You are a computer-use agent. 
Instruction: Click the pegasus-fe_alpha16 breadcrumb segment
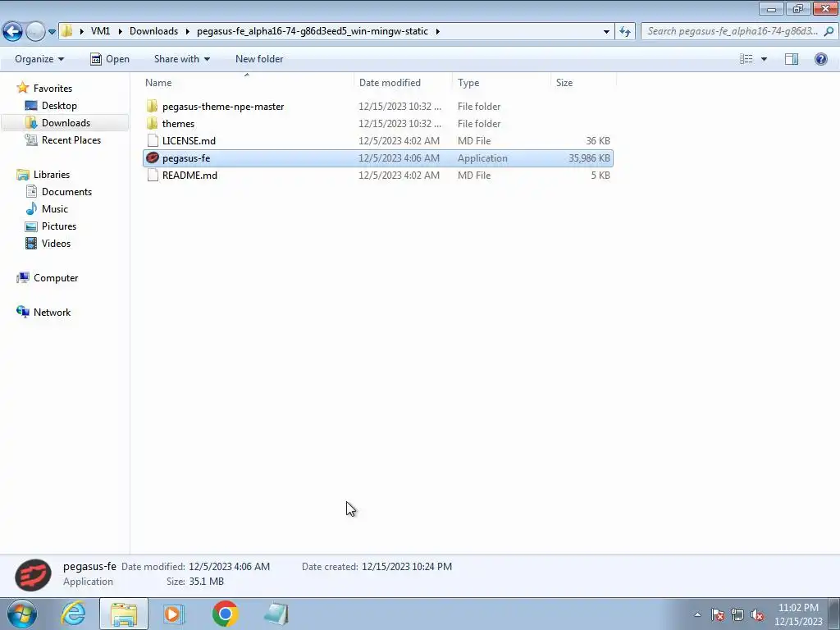coord(313,31)
